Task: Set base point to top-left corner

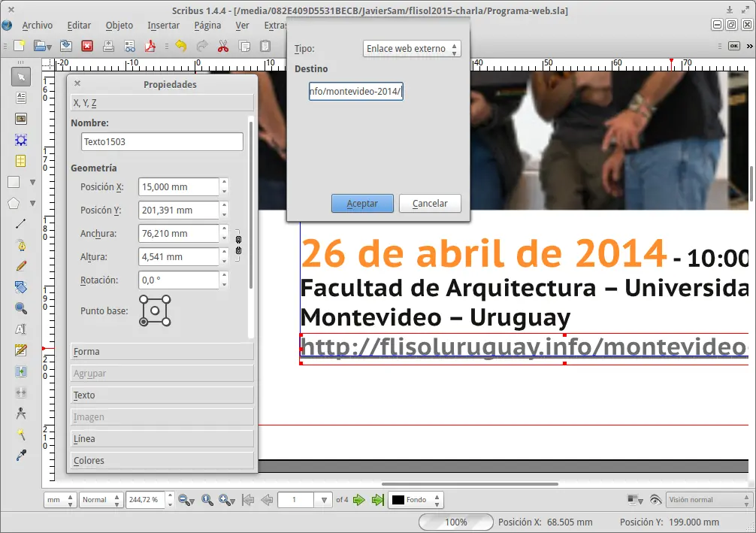Action: point(144,300)
